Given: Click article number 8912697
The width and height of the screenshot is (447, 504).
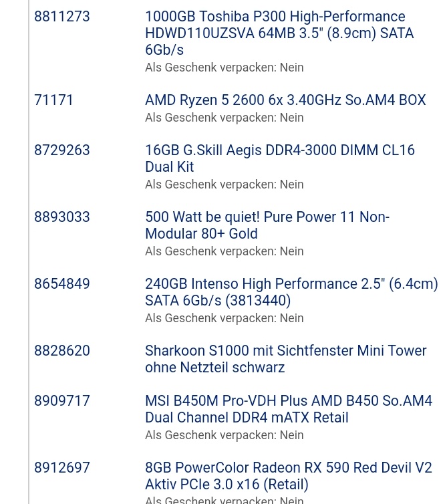Looking at the screenshot, I should [x=62, y=468].
